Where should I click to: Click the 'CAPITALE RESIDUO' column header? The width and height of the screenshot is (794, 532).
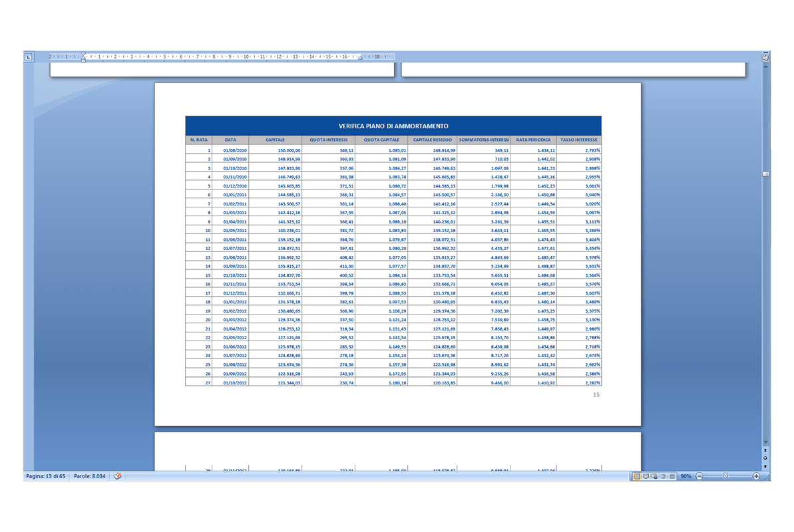(x=433, y=140)
